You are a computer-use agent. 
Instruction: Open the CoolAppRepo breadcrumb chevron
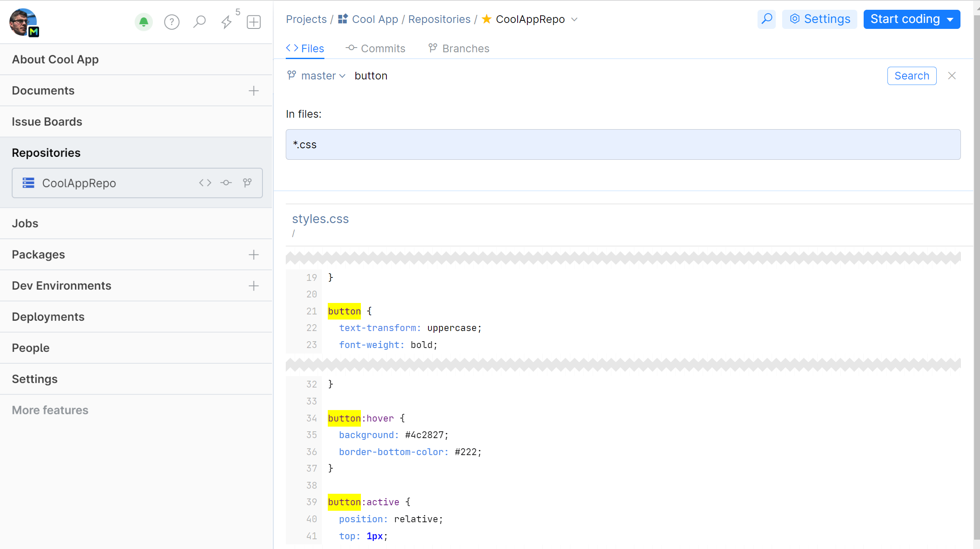[x=575, y=20]
